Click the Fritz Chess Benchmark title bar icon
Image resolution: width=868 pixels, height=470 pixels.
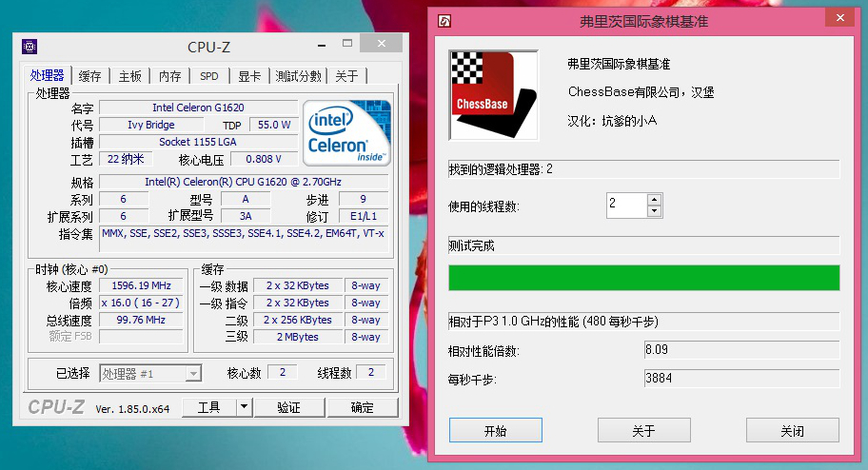[444, 21]
